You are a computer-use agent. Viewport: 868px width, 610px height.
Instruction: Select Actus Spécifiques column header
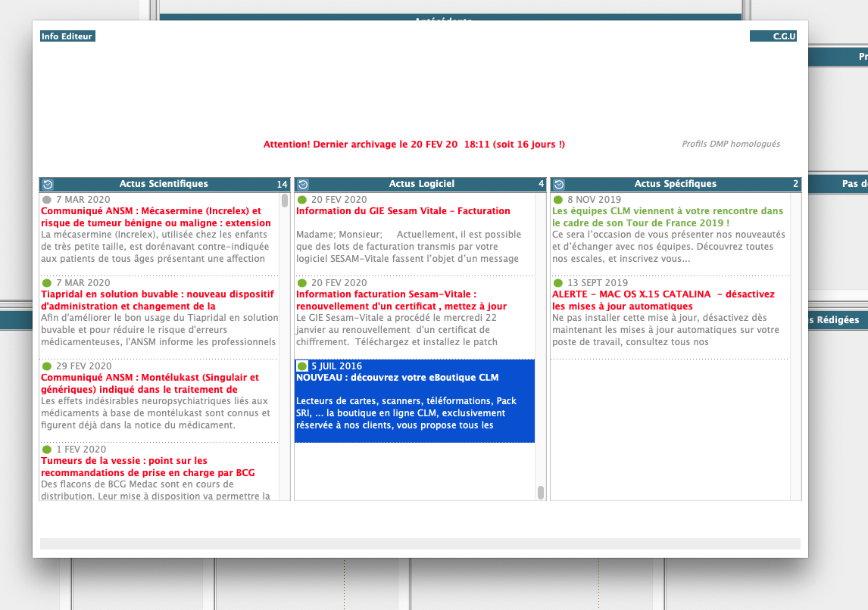pos(676,184)
